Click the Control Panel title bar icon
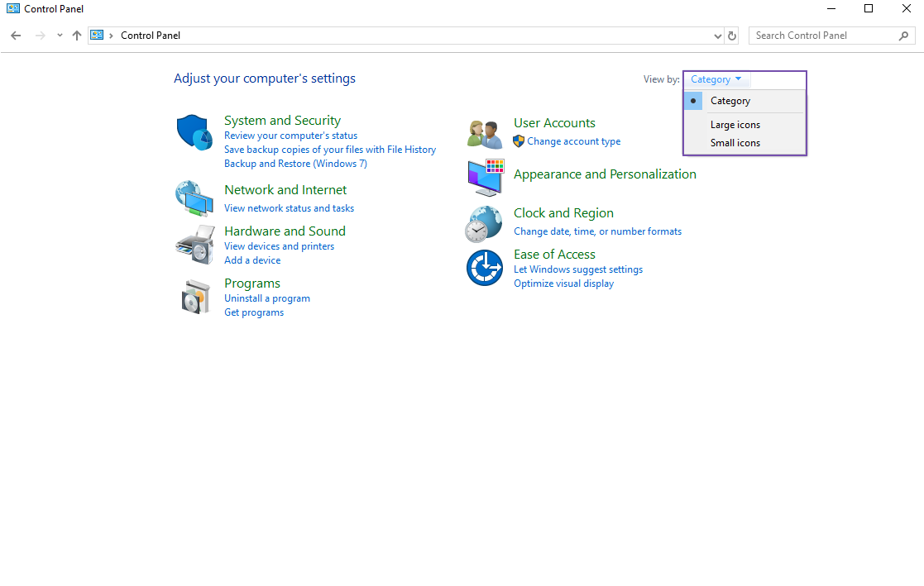This screenshot has height=586, width=924. point(13,9)
